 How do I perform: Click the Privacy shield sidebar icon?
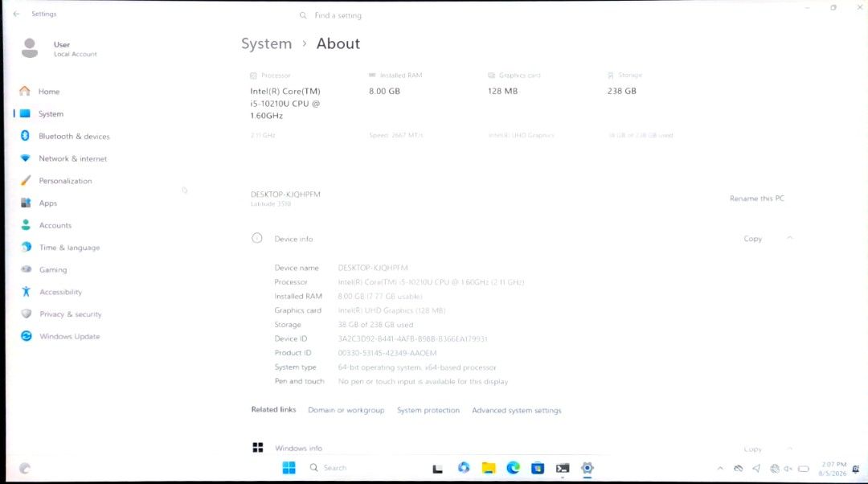(26, 314)
